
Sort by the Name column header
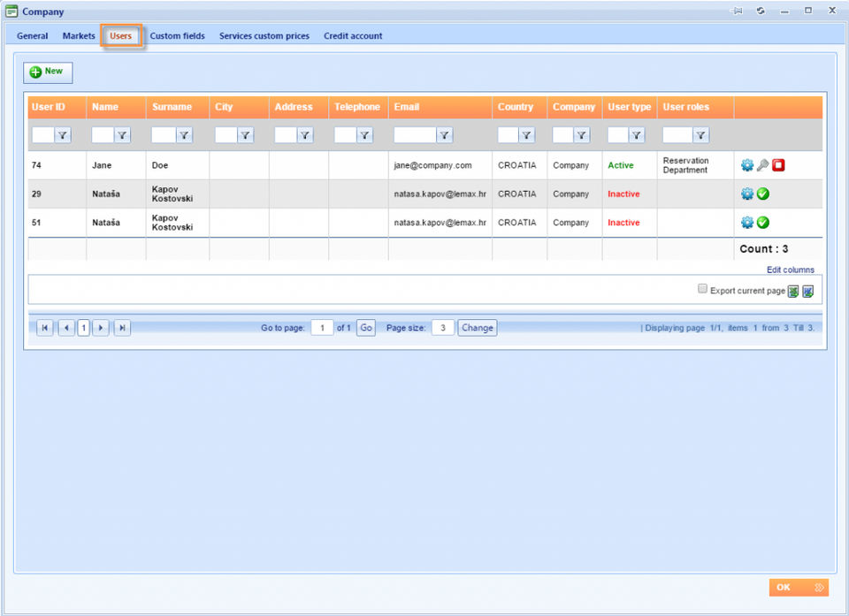(x=105, y=107)
